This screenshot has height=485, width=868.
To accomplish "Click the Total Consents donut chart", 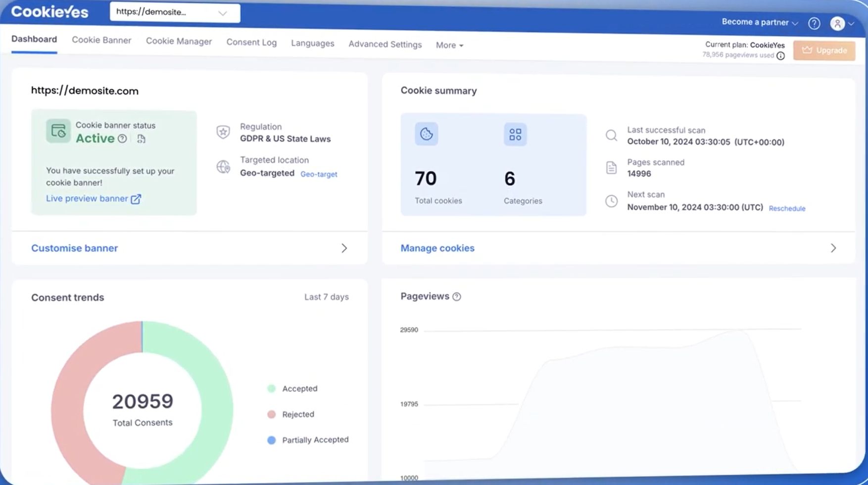I will (x=142, y=408).
